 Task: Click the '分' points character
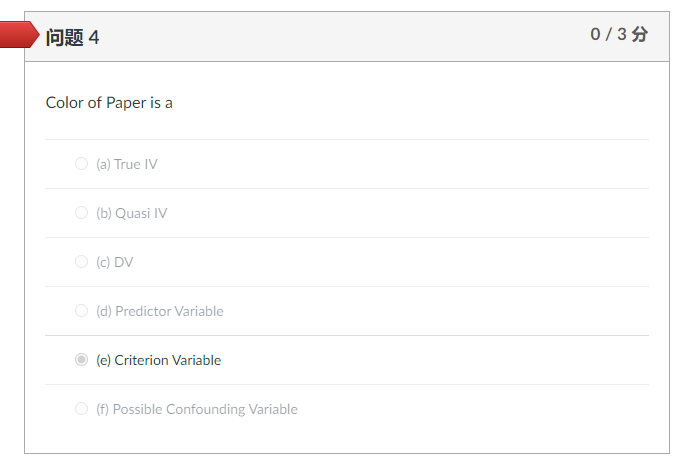(x=640, y=34)
